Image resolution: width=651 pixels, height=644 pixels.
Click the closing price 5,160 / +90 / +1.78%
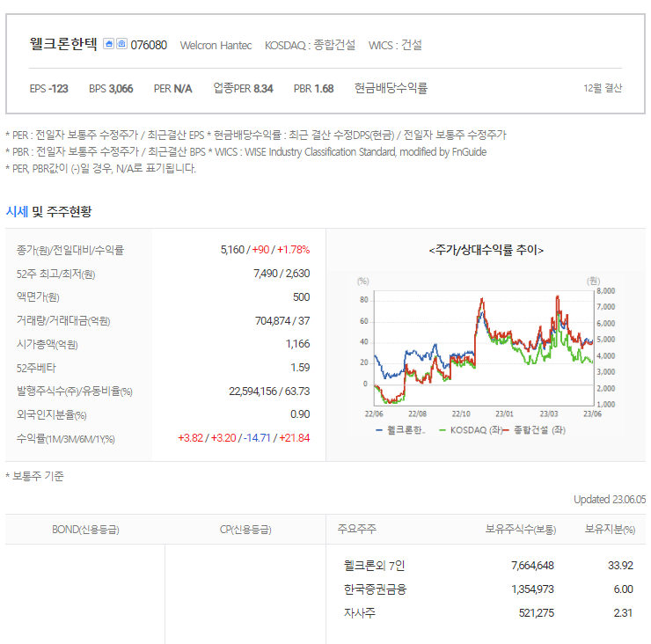coord(265,250)
